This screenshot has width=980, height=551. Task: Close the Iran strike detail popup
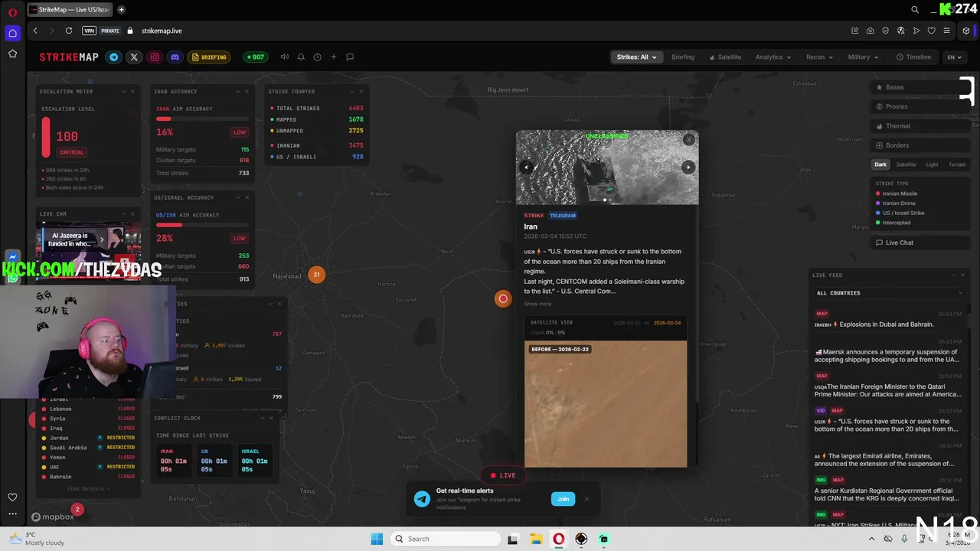coord(689,139)
